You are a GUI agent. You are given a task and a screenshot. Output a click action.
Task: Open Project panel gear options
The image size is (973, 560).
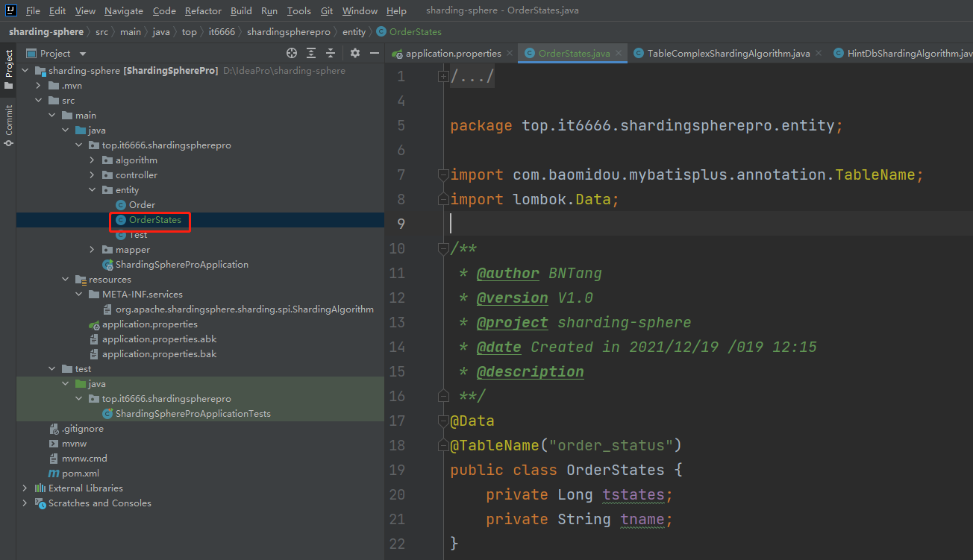click(x=355, y=53)
